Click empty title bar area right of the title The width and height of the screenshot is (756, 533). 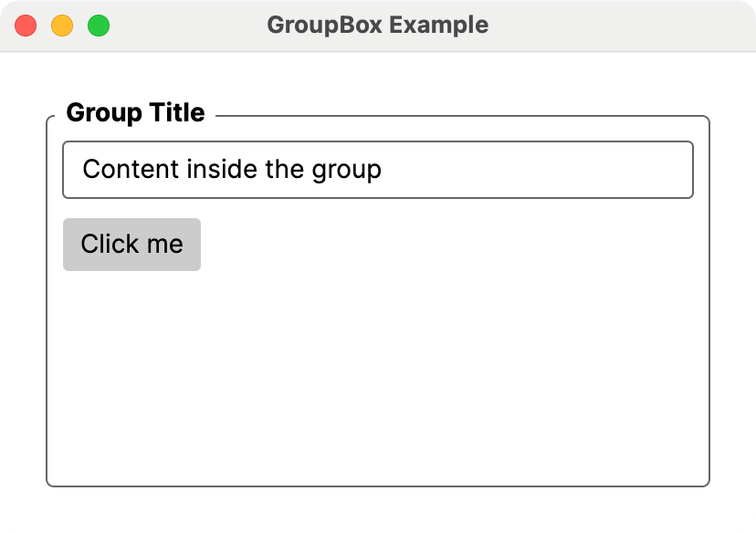[x=621, y=26]
